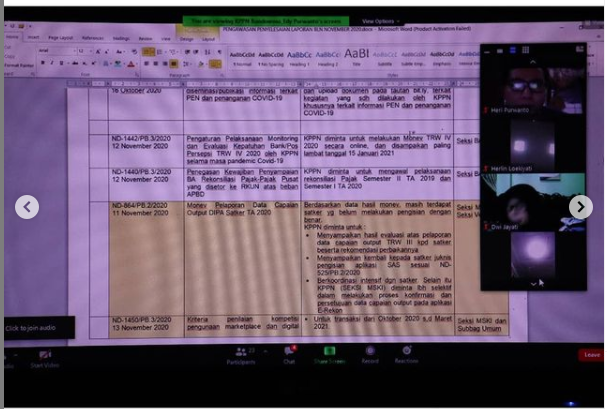
Task: Toggle Underline formatting in Word ribbon
Action: tap(61, 63)
